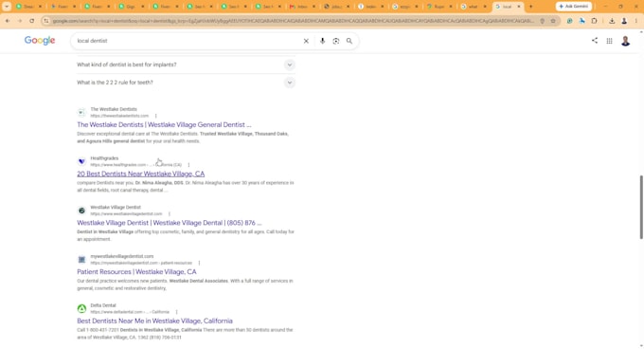This screenshot has width=644, height=349.
Task: View site information icon in address bar
Action: [x=46, y=21]
